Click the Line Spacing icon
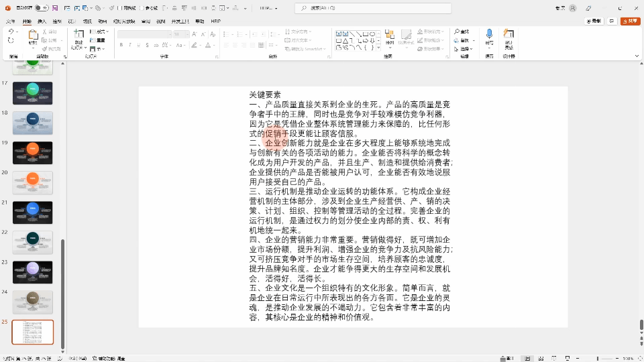 point(274,34)
